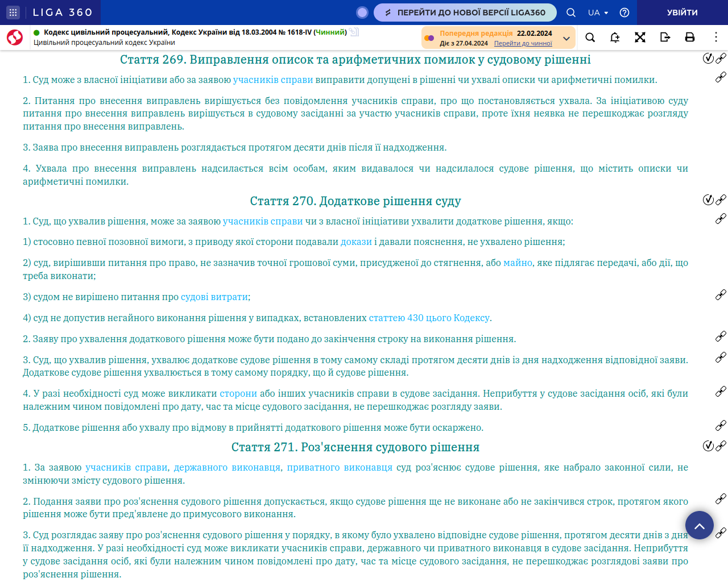This screenshot has width=728, height=582.
Task: Click the Стаття 270. Додаткове рішення суду heading
Action: coord(355,201)
